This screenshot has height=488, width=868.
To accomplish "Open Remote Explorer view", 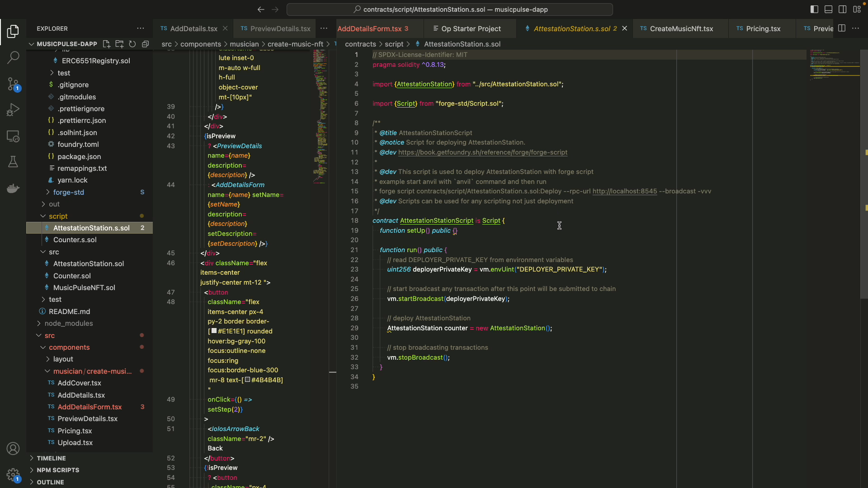I will pyautogui.click(x=13, y=136).
